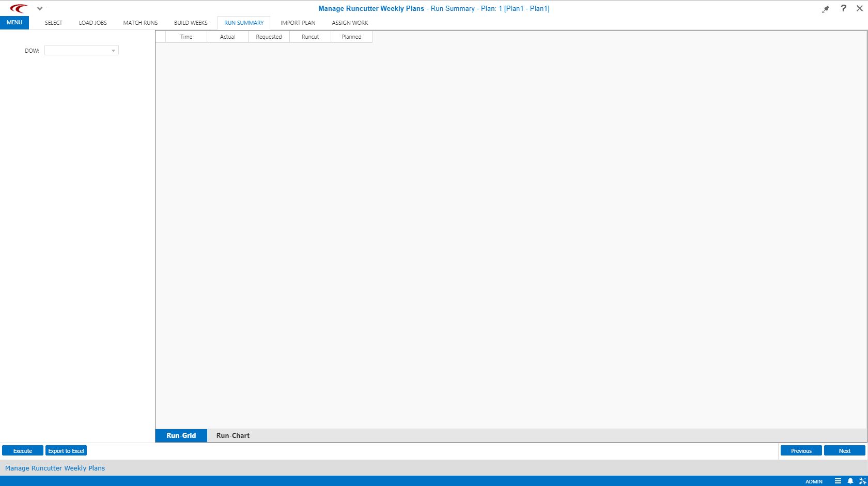
Task: Open the DOW dropdown list
Action: coord(113,50)
